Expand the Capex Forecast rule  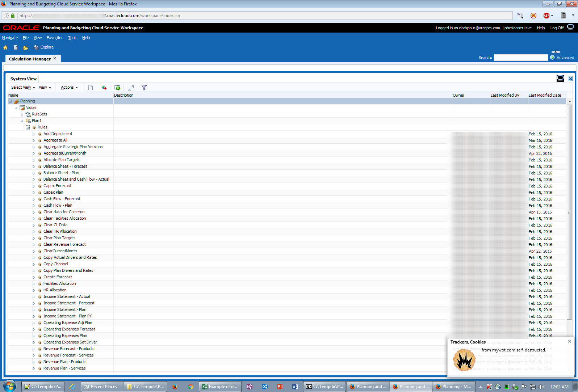34,186
